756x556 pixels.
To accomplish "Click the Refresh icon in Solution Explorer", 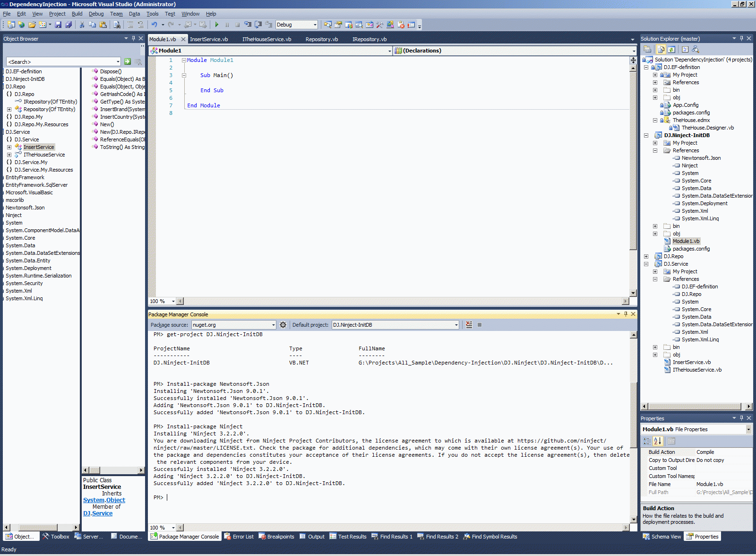I will [x=671, y=49].
